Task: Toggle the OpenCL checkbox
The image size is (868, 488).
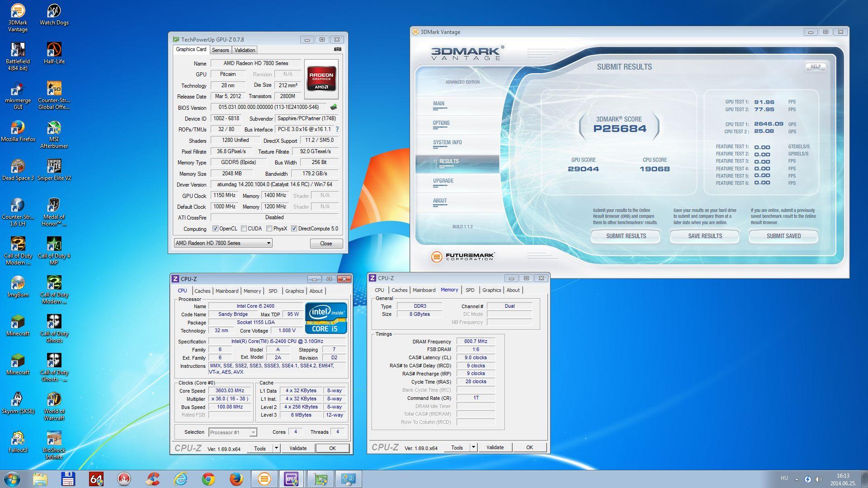Action: 215,229
